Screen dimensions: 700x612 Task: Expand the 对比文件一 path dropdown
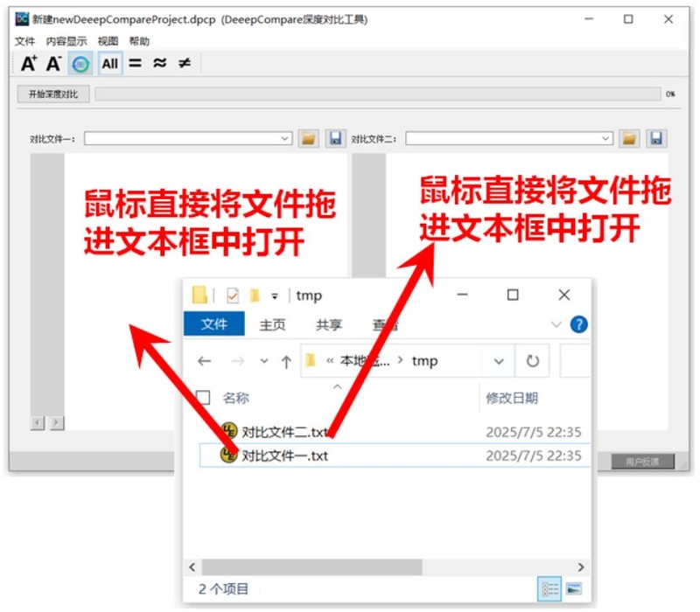pos(285,138)
